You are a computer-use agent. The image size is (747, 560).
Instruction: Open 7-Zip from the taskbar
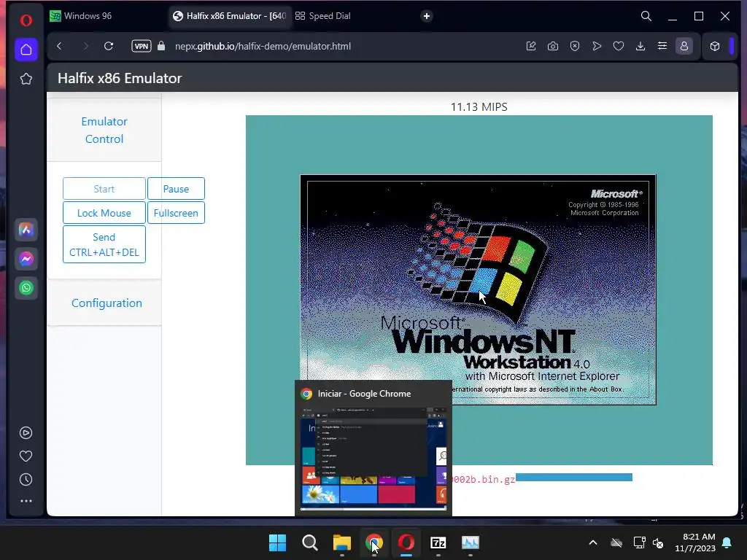(438, 542)
